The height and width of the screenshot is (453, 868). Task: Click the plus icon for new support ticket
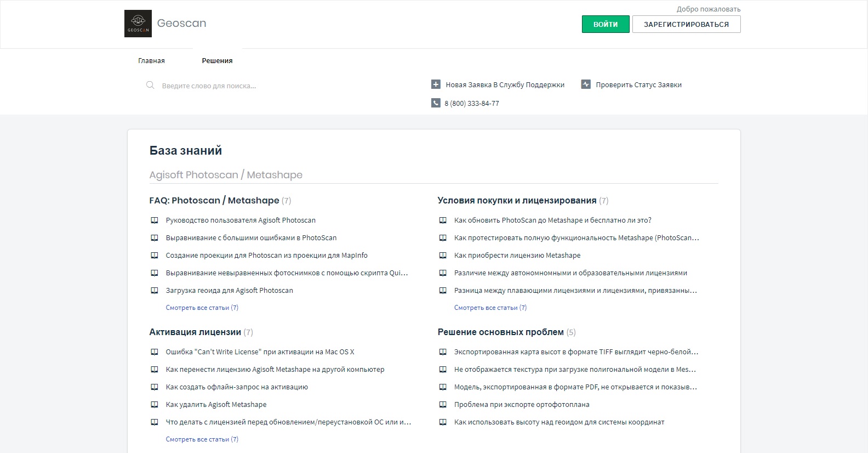click(436, 84)
